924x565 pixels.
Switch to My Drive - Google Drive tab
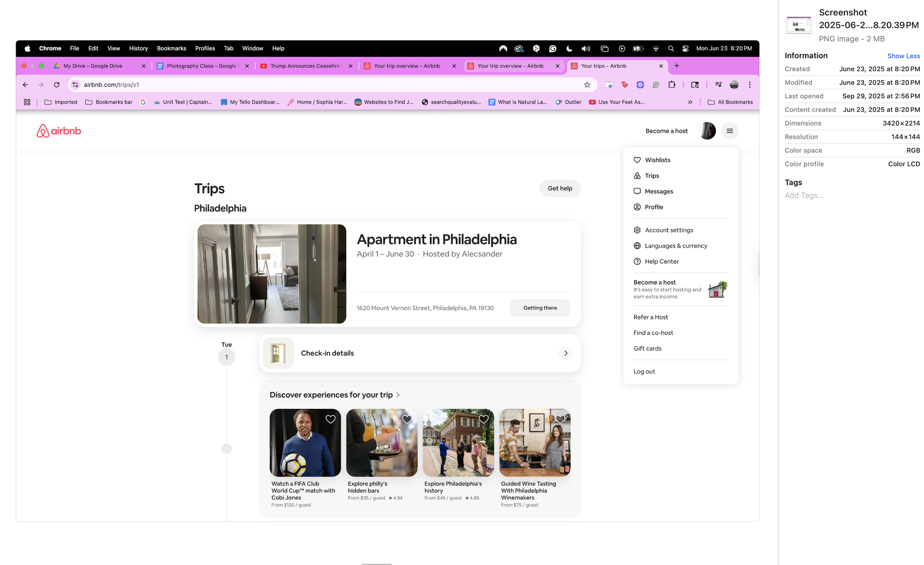pyautogui.click(x=93, y=66)
